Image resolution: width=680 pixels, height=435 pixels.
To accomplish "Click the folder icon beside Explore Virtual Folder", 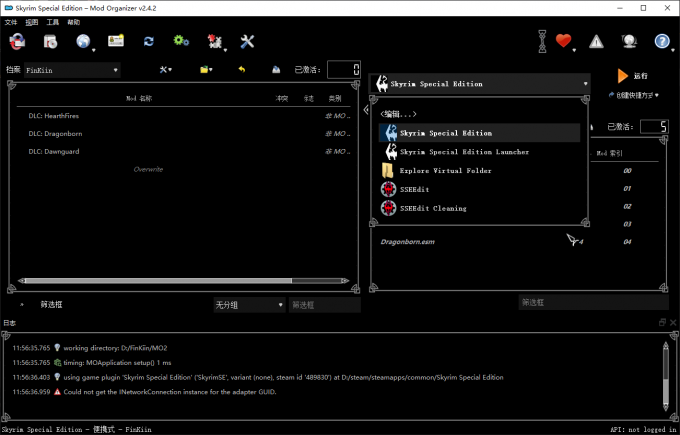I will tap(388, 170).
